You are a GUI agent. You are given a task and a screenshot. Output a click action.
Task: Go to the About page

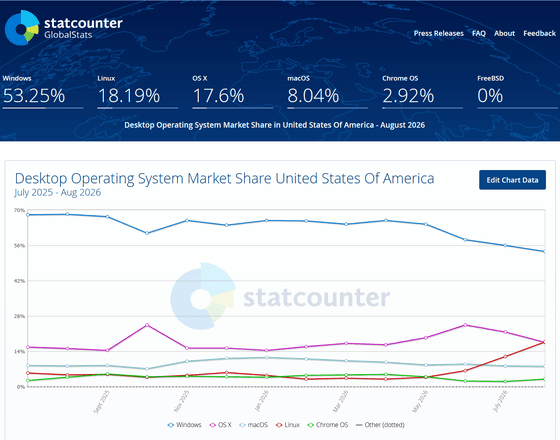tap(504, 33)
